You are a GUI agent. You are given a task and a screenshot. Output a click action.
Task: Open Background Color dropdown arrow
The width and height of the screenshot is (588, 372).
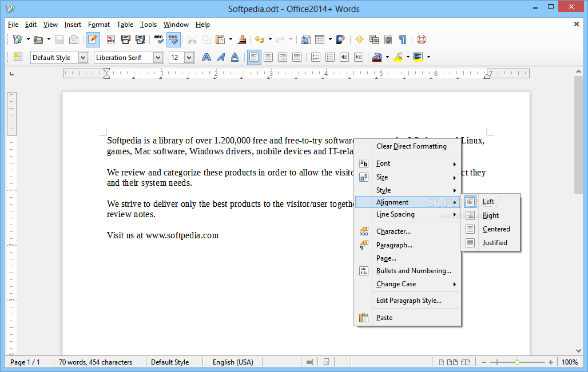[428, 57]
